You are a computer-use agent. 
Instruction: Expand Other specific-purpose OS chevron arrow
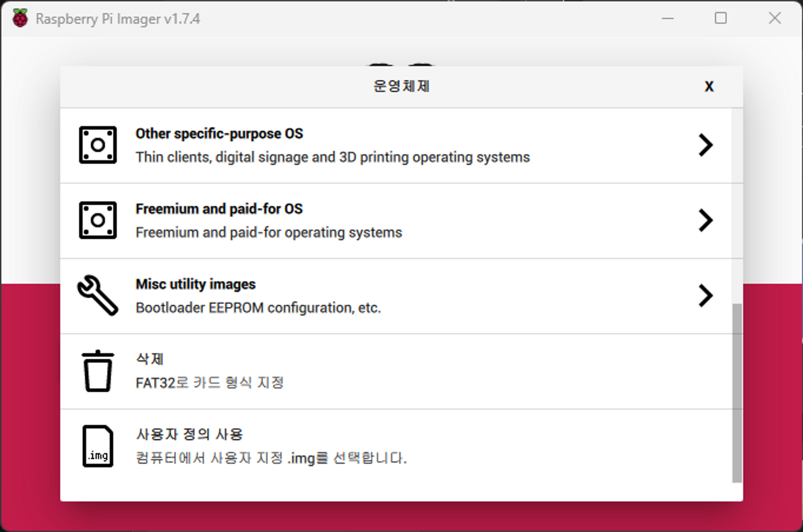tap(705, 145)
